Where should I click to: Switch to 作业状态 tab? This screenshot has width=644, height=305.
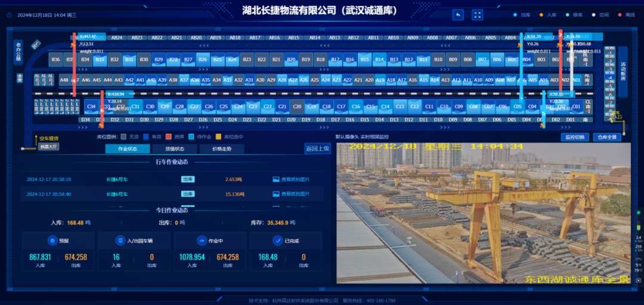(x=128, y=149)
